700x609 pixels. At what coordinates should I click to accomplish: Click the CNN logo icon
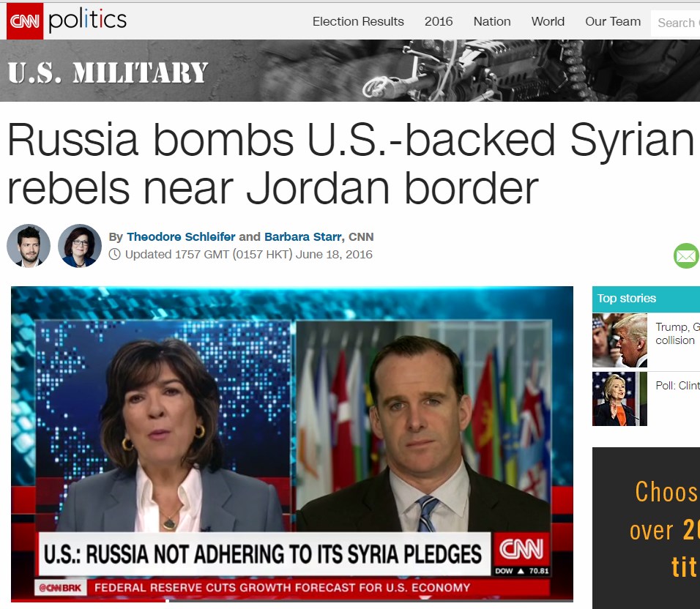pyautogui.click(x=25, y=21)
